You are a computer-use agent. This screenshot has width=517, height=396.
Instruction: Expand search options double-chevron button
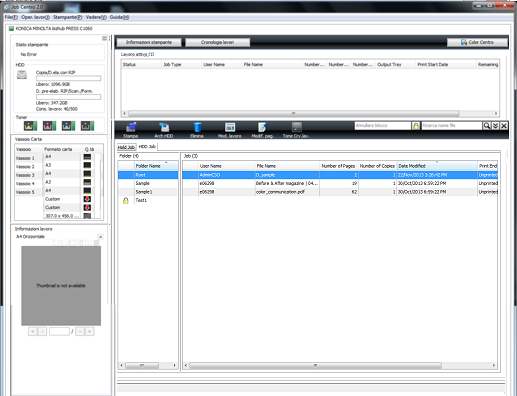[x=495, y=126]
